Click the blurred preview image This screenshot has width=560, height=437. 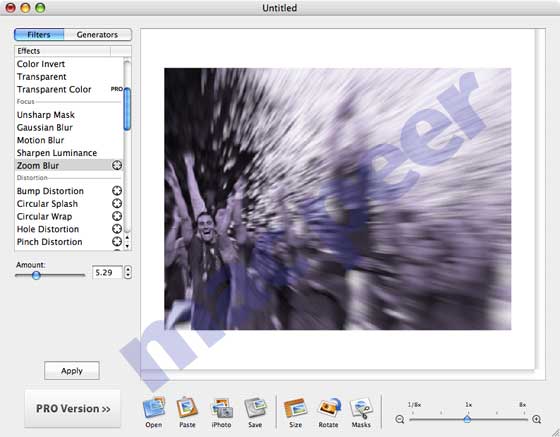(338, 199)
